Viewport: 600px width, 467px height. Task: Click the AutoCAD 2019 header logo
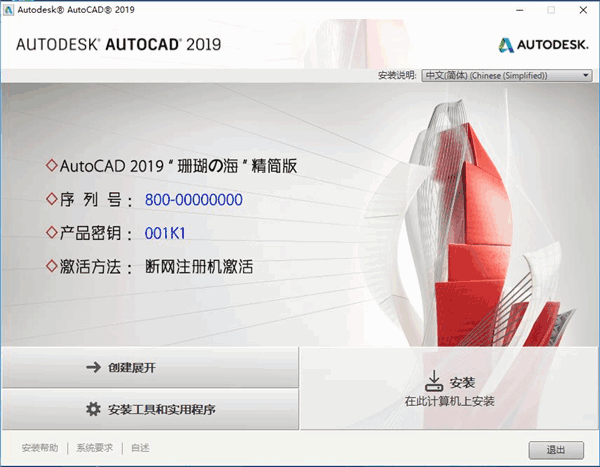click(119, 44)
